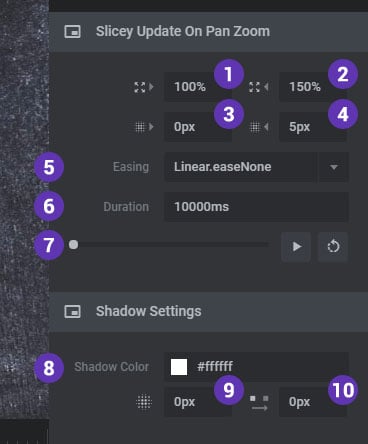Click the Slicey Update On Pan Zoom panel icon
This screenshot has width=368, height=444.
click(72, 32)
